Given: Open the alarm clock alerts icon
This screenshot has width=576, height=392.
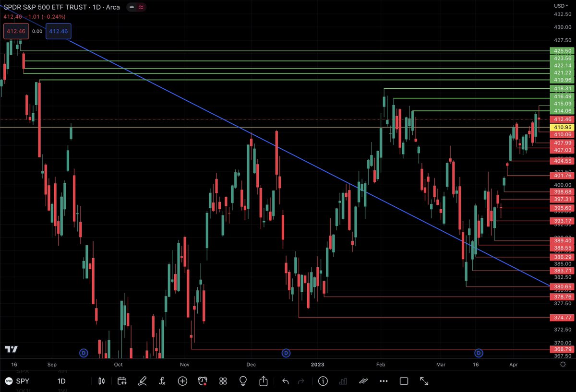Looking at the screenshot, I should [203, 381].
